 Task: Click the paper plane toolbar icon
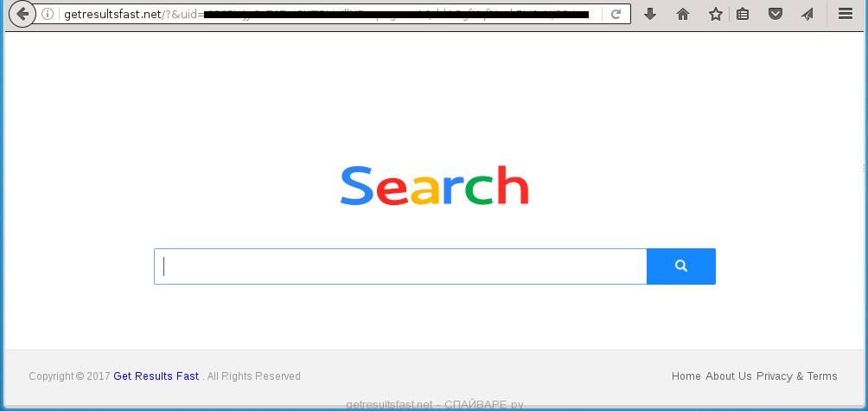pyautogui.click(x=807, y=15)
